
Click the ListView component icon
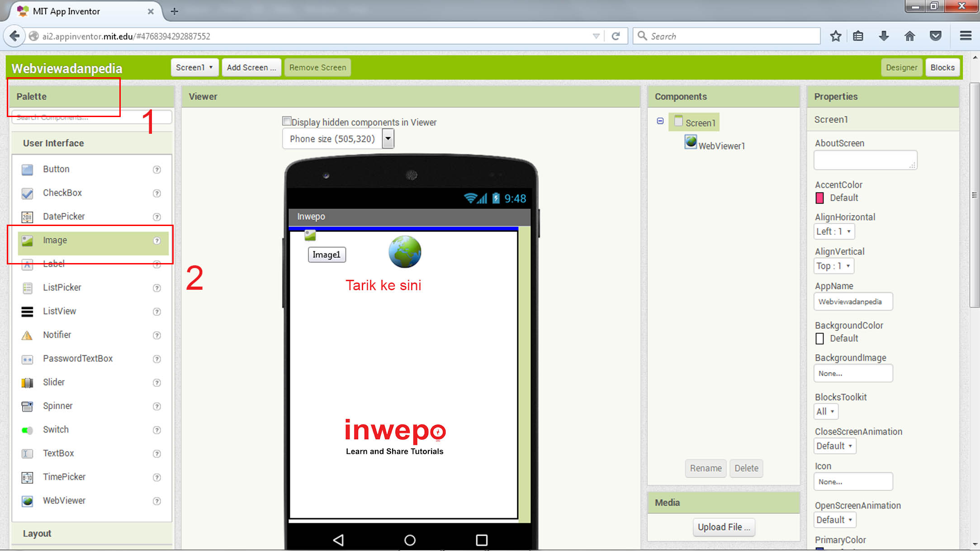pos(27,311)
